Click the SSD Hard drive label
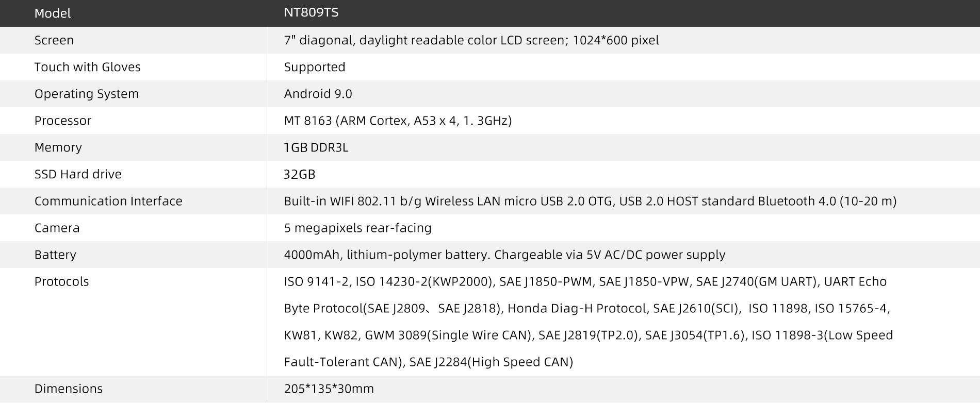This screenshot has width=980, height=403. pyautogui.click(x=78, y=174)
